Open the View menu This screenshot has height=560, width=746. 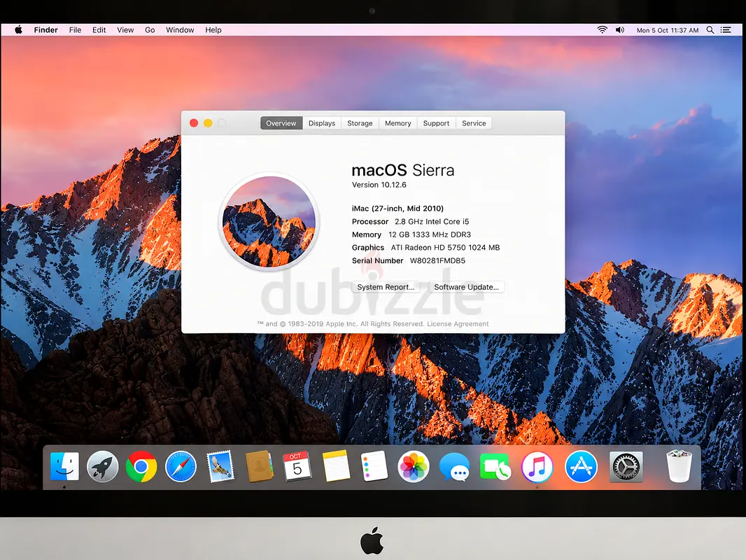(125, 29)
